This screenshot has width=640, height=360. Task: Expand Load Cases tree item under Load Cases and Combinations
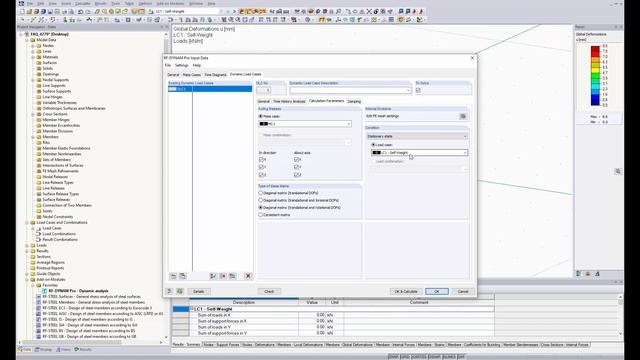pos(33,228)
